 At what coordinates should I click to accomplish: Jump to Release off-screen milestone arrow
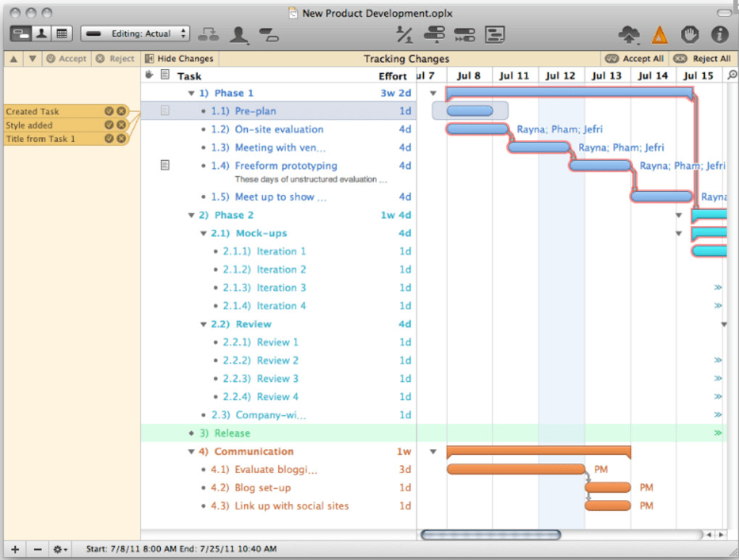click(x=718, y=432)
